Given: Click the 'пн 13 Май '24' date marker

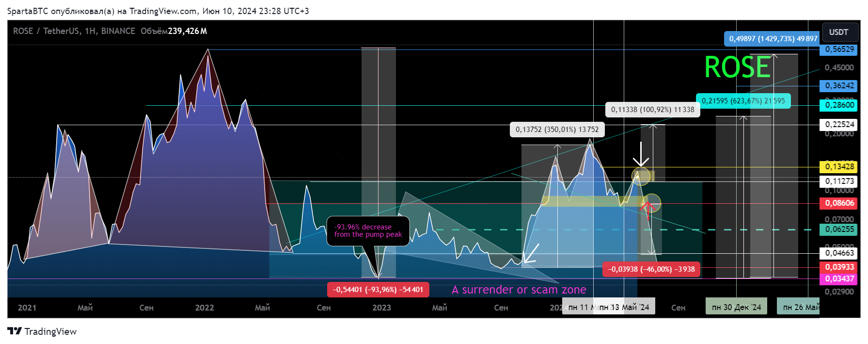Looking at the screenshot, I should pos(624,307).
